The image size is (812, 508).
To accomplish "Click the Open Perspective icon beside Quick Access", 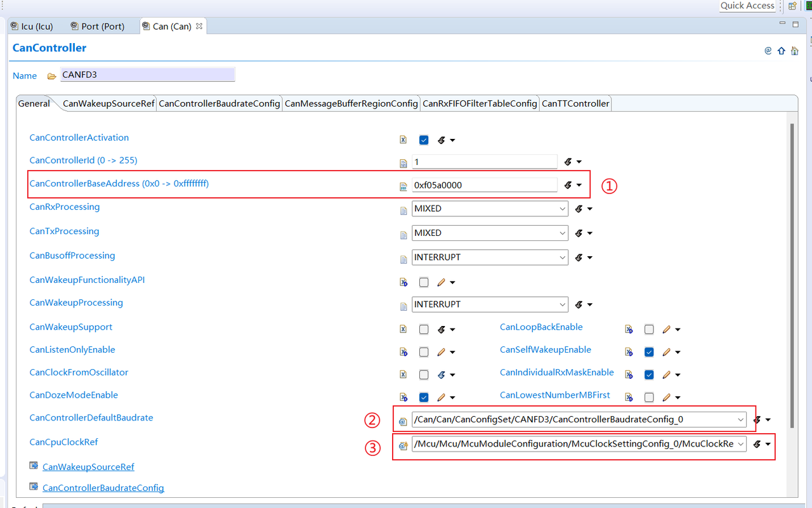I will point(792,6).
